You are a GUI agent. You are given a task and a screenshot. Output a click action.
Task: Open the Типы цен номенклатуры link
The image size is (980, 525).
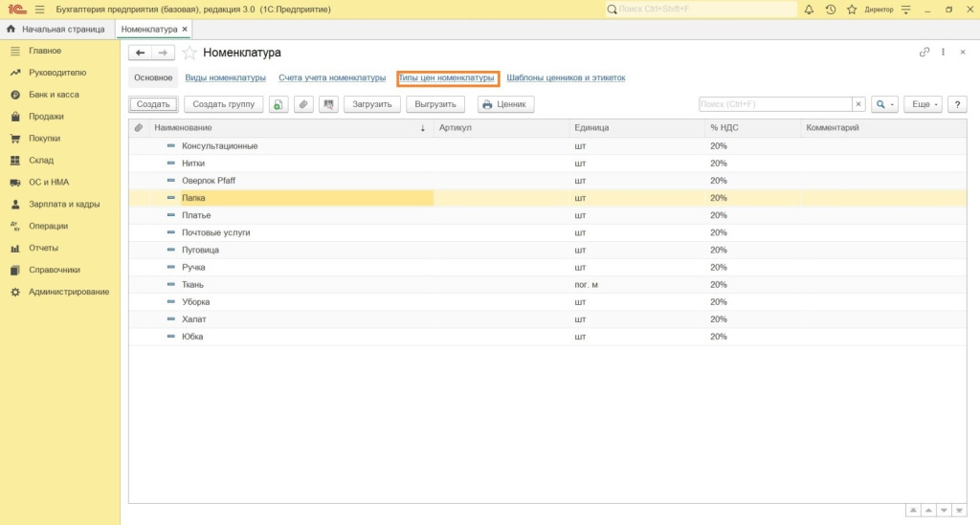tap(447, 77)
